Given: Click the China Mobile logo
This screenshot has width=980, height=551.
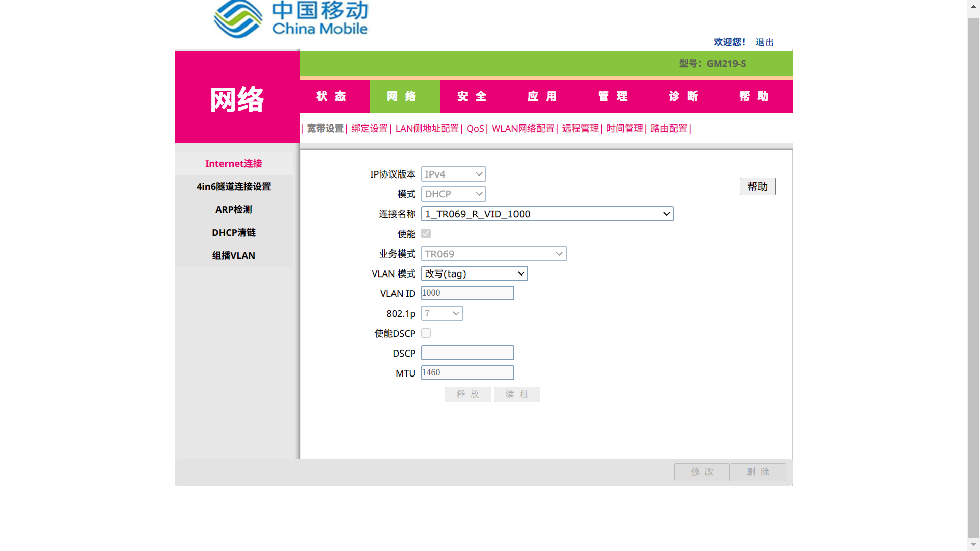Looking at the screenshot, I should point(290,19).
